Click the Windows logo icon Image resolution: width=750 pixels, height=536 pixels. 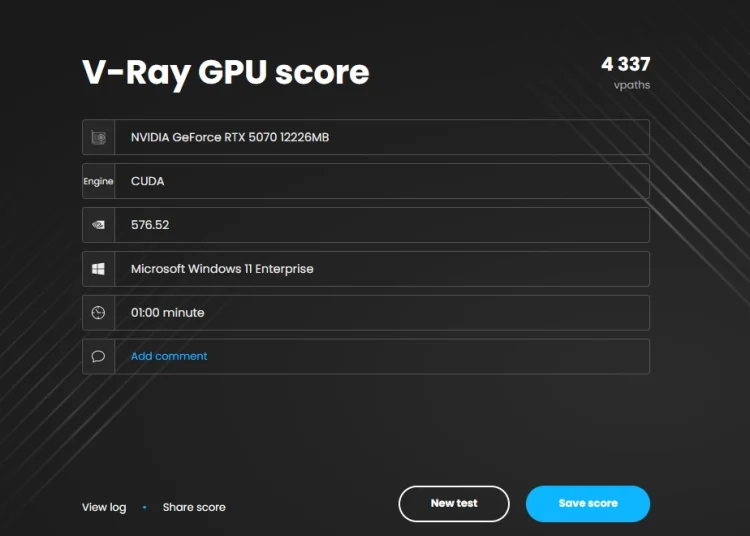point(99,269)
